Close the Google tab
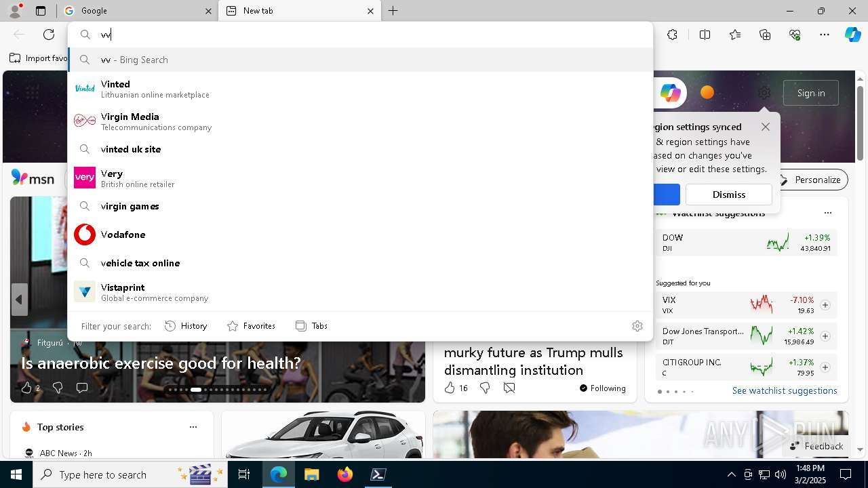 (208, 11)
